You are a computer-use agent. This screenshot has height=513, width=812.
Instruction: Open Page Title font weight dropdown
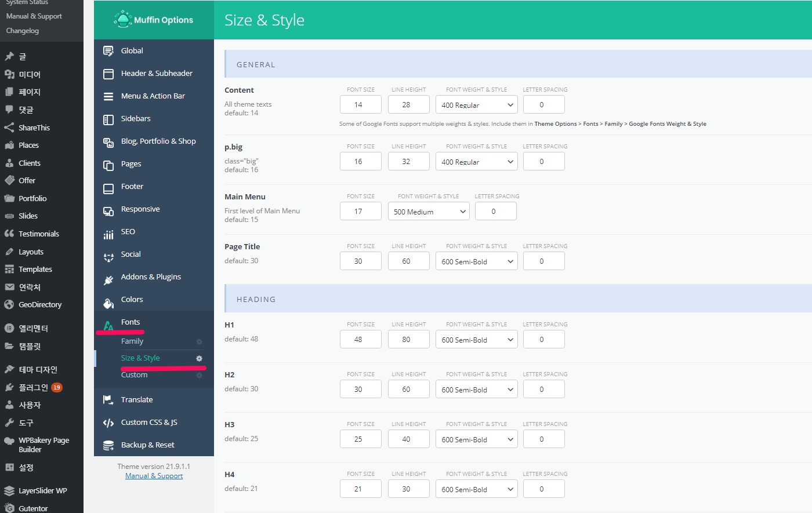click(x=477, y=261)
